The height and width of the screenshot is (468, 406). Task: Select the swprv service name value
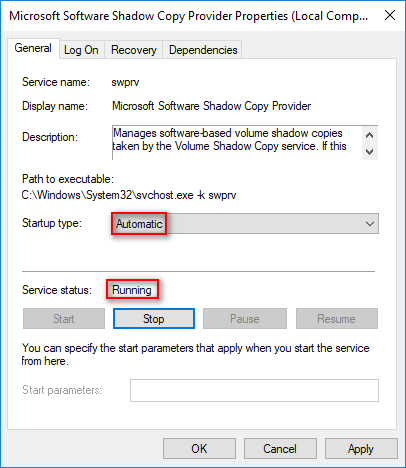click(x=125, y=82)
